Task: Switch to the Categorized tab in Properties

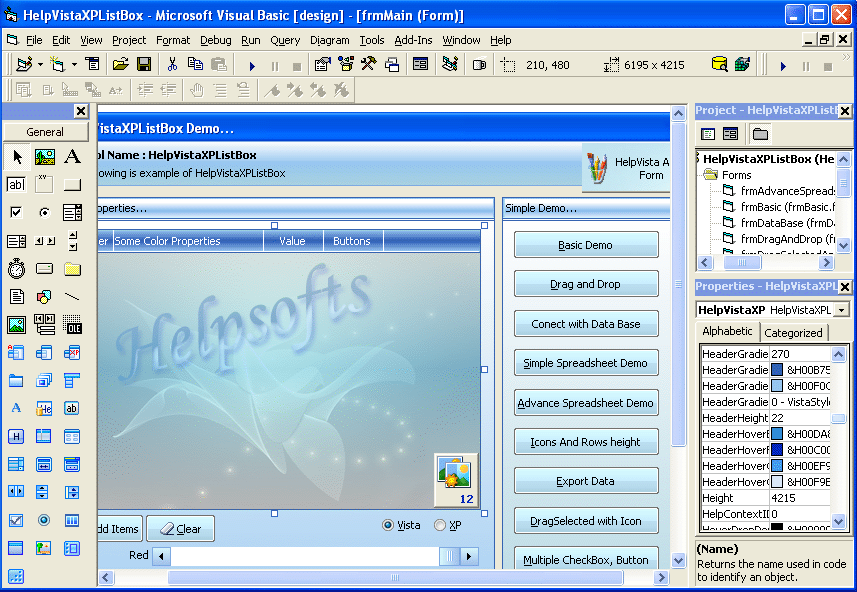Action: [x=793, y=331]
